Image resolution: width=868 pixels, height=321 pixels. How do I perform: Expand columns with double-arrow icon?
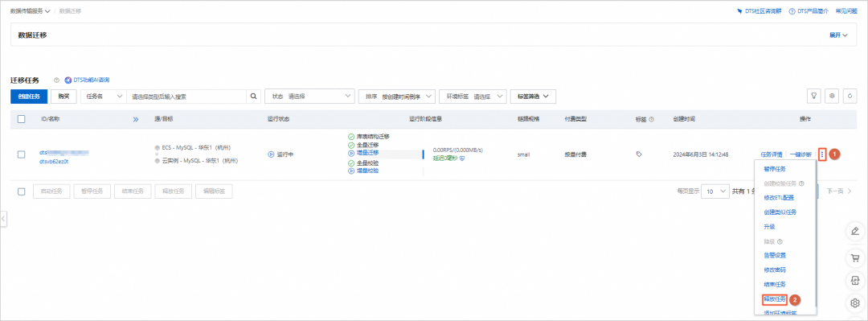click(136, 119)
